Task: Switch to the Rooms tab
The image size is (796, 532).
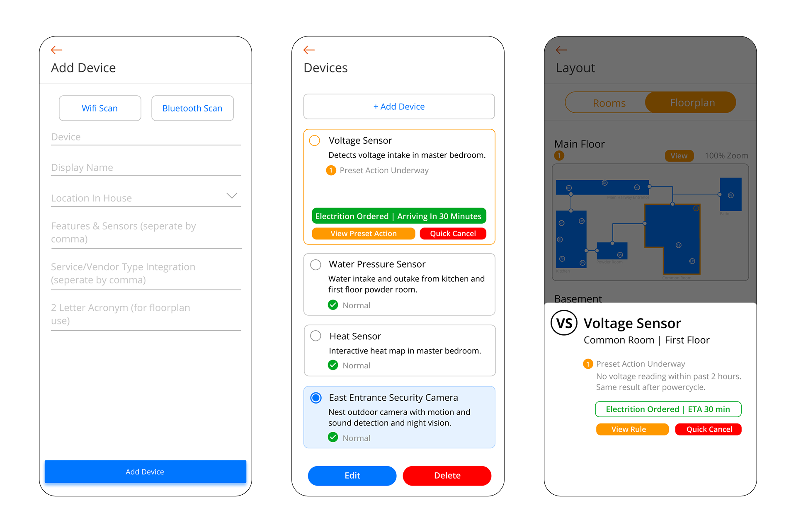Action: [x=609, y=103]
